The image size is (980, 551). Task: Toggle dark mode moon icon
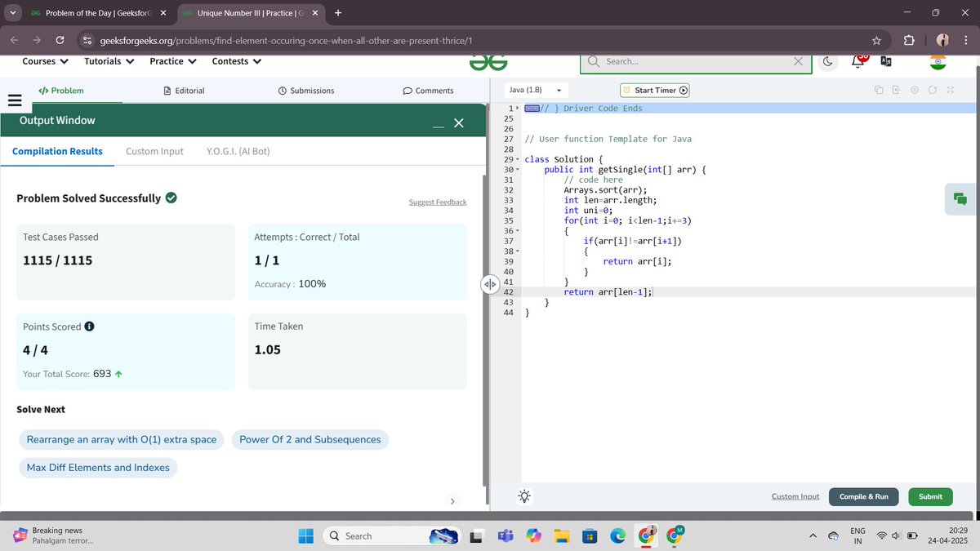click(x=827, y=61)
